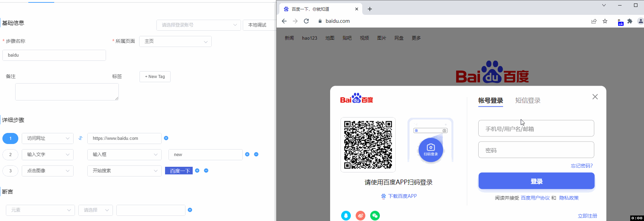Click the empty assertion value field
644x221 pixels.
(x=151, y=210)
